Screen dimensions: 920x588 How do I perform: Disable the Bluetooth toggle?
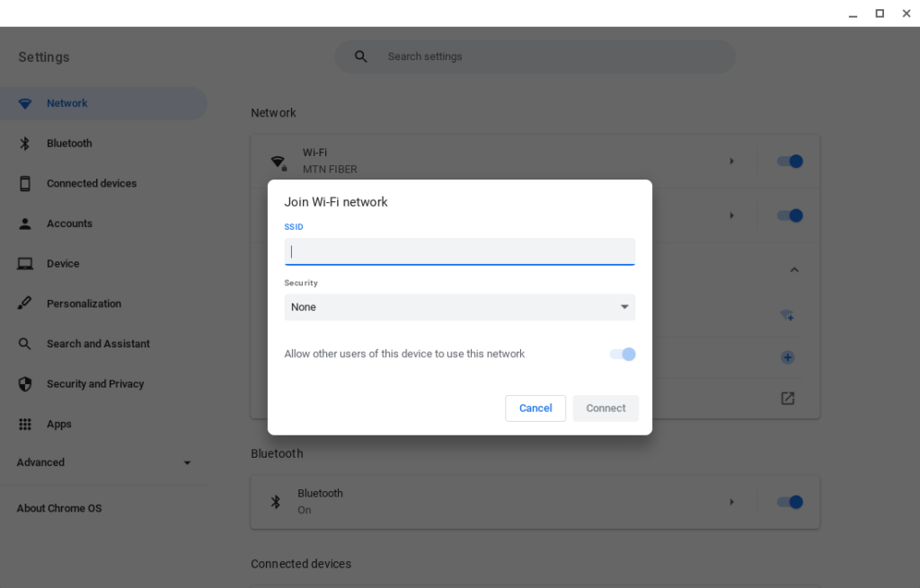(x=790, y=502)
